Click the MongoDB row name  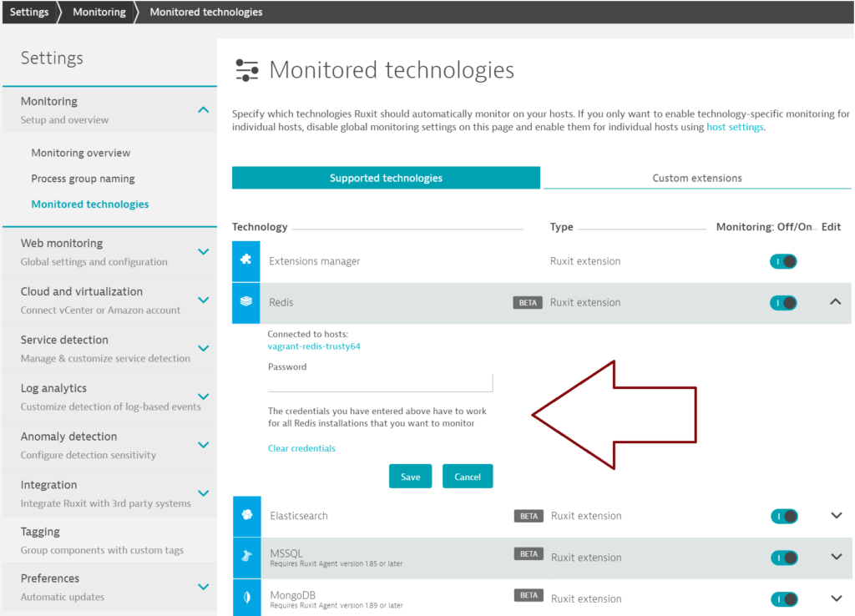click(293, 595)
